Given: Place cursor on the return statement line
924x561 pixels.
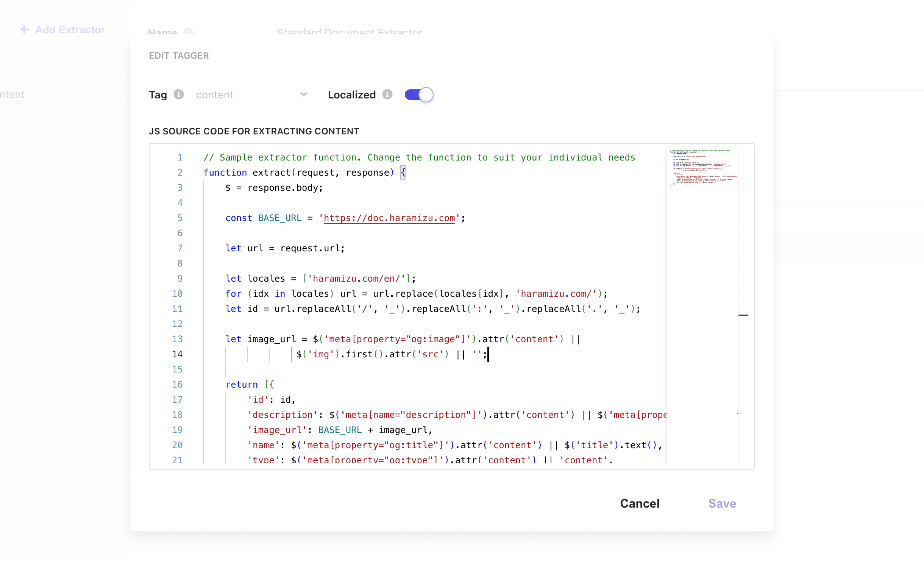Looking at the screenshot, I should [x=242, y=385].
